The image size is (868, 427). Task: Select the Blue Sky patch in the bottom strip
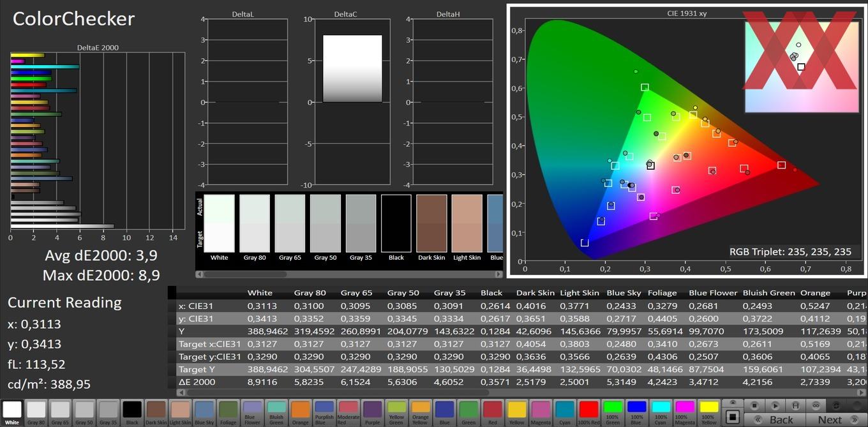[x=204, y=412]
